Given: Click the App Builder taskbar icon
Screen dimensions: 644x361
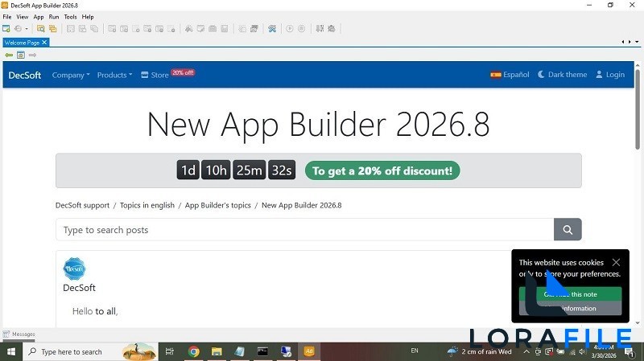Looking at the screenshot, I should click(309, 351).
